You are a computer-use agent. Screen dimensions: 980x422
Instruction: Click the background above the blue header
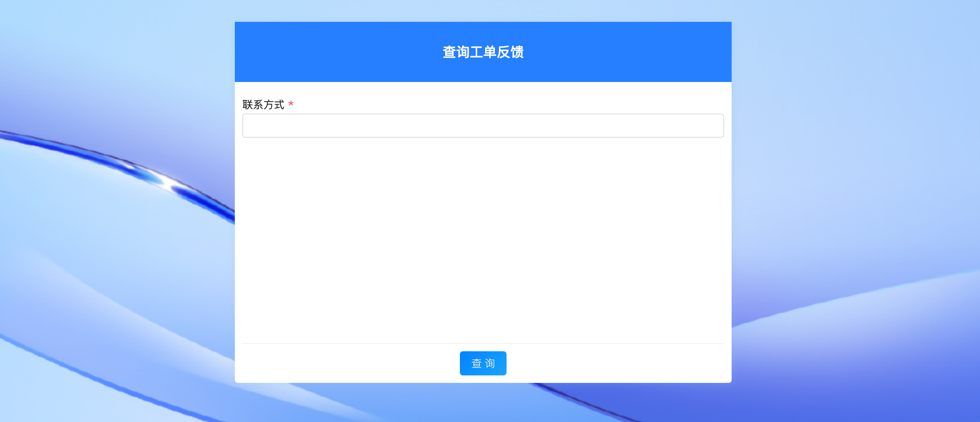coord(482,10)
